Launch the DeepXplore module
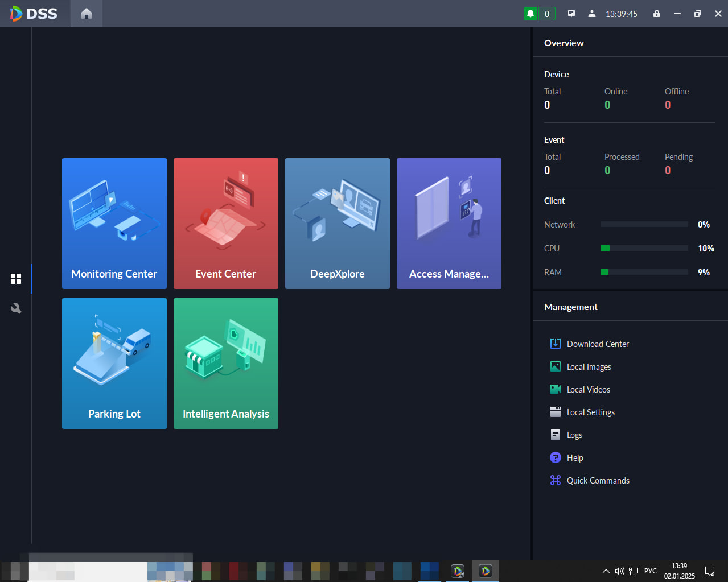The height and width of the screenshot is (582, 728). click(338, 224)
